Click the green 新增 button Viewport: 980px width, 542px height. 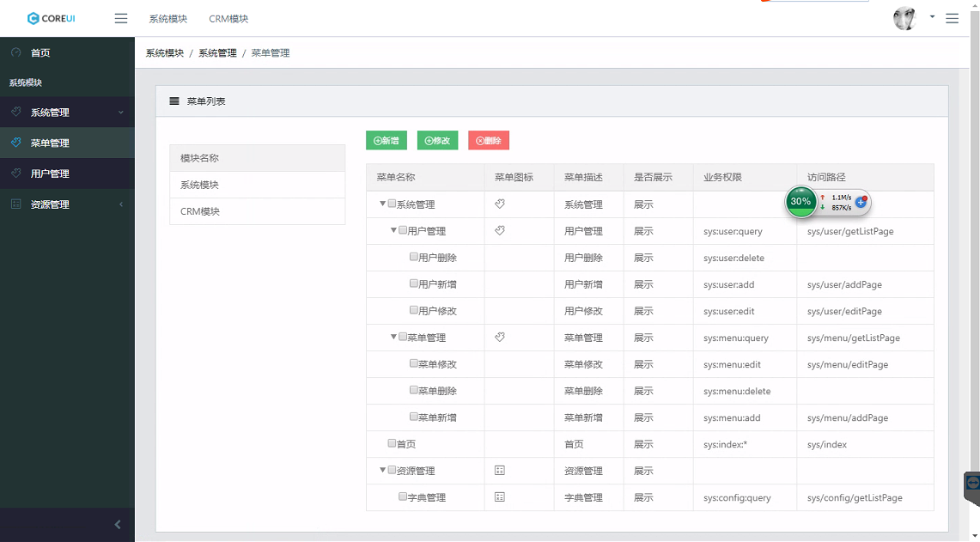pyautogui.click(x=387, y=141)
